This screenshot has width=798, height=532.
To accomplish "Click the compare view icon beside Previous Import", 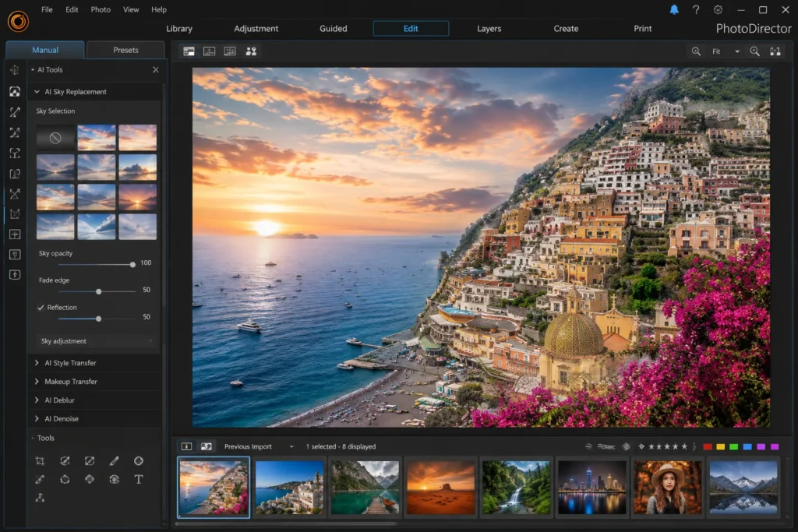I will [x=206, y=446].
